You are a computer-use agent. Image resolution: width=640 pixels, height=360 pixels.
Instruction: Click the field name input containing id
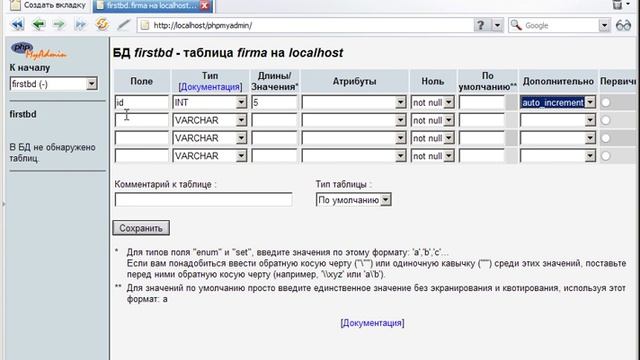(141, 102)
